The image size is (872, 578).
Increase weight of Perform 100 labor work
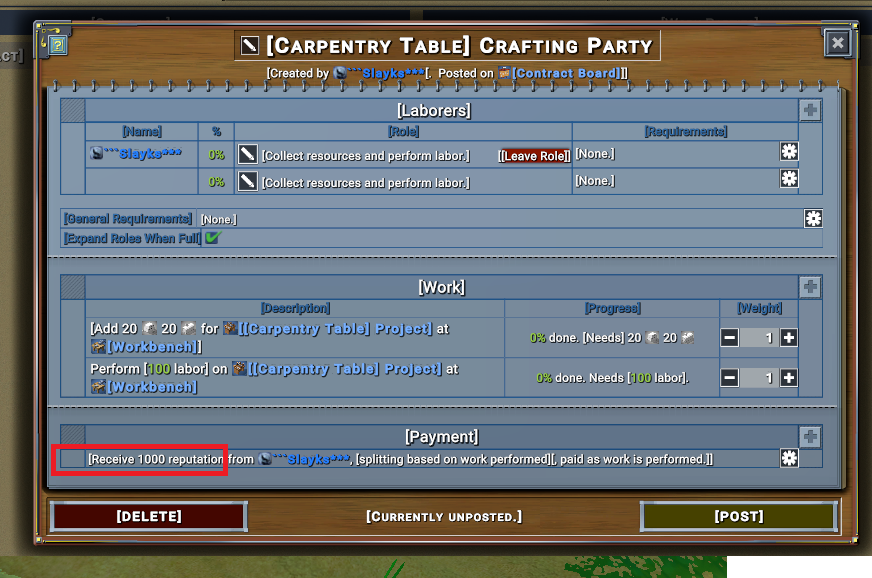pos(789,378)
